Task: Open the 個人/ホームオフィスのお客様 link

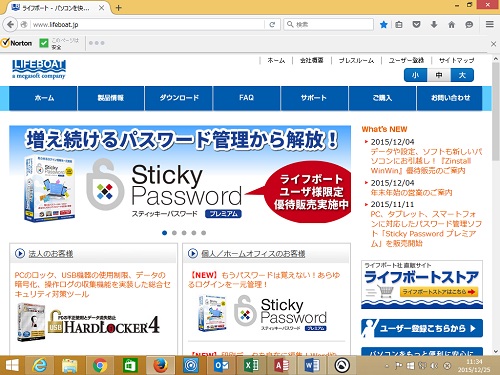Action: point(253,254)
